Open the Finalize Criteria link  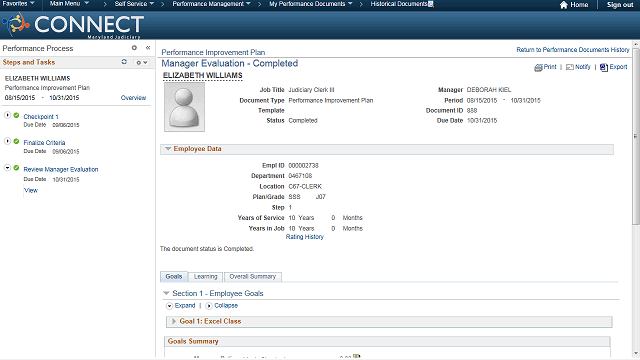tap(44, 143)
